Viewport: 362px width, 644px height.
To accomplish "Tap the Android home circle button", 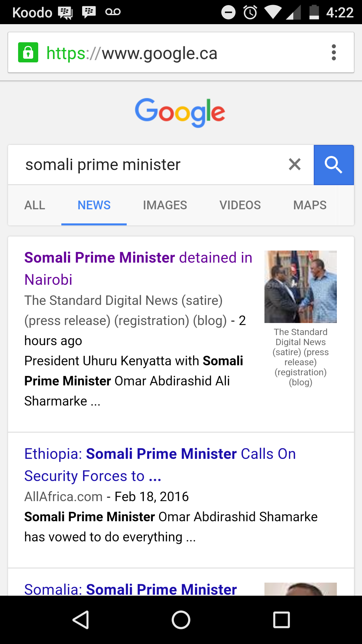I will tap(181, 620).
